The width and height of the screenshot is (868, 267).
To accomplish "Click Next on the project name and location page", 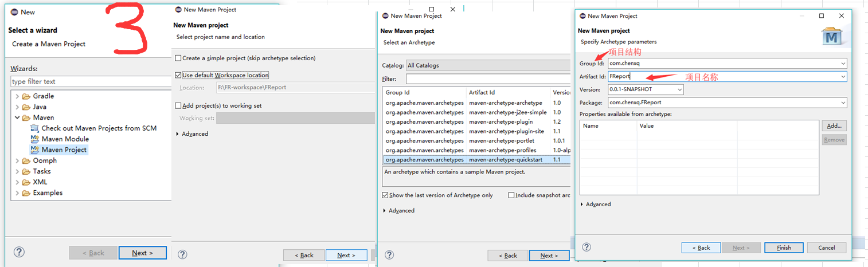I will pos(346,255).
